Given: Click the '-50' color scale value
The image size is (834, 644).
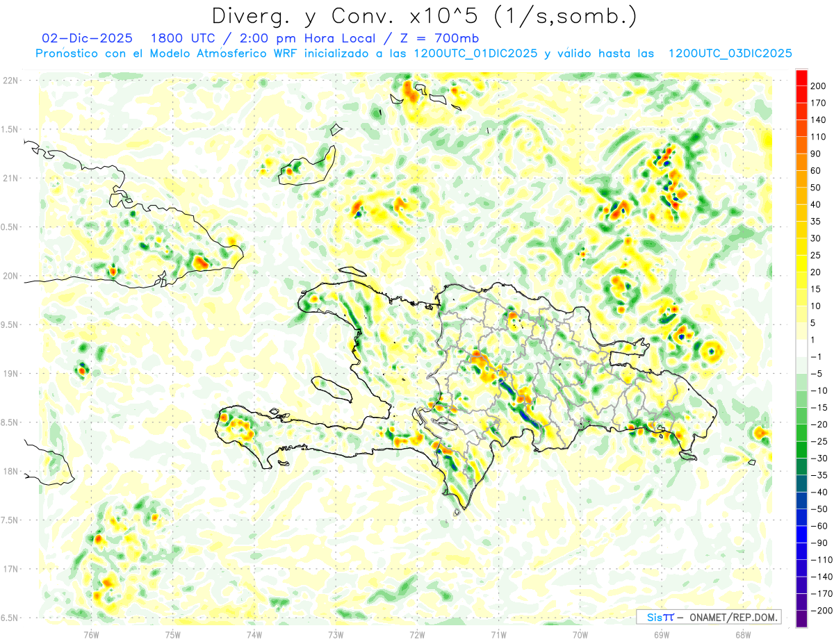Looking at the screenshot, I should click(820, 509).
